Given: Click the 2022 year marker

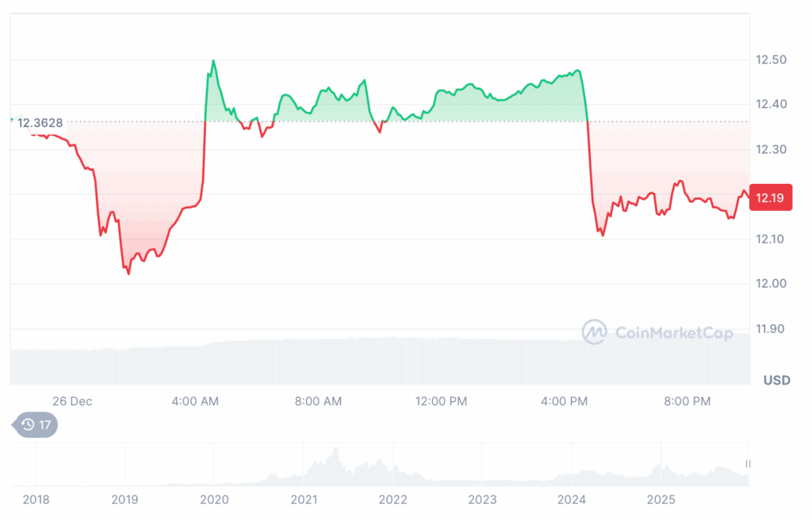Looking at the screenshot, I should [x=393, y=499].
